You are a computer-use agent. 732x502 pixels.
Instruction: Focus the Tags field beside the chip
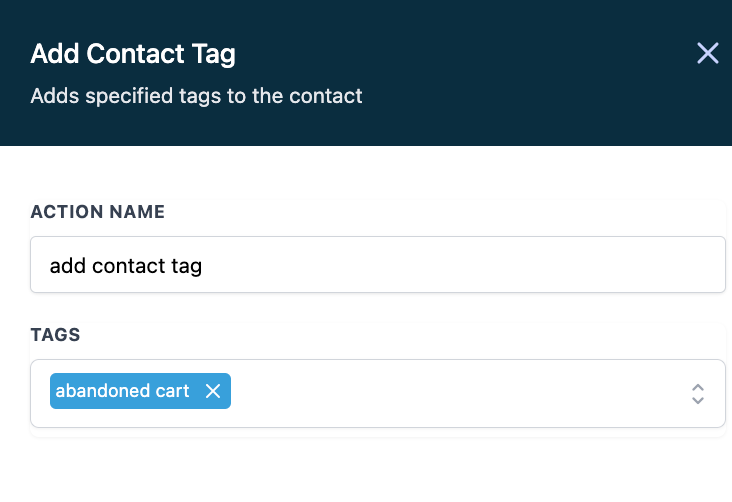[x=450, y=393]
